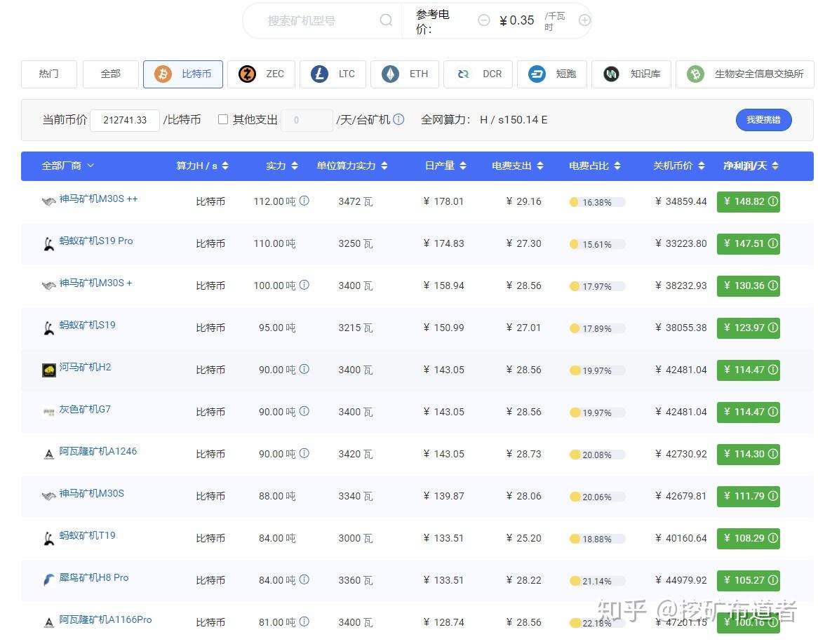Image resolution: width=818 pixels, height=644 pixels.
Task: Open 蚂蚁矿机S19 Pro link
Action: [x=96, y=241]
